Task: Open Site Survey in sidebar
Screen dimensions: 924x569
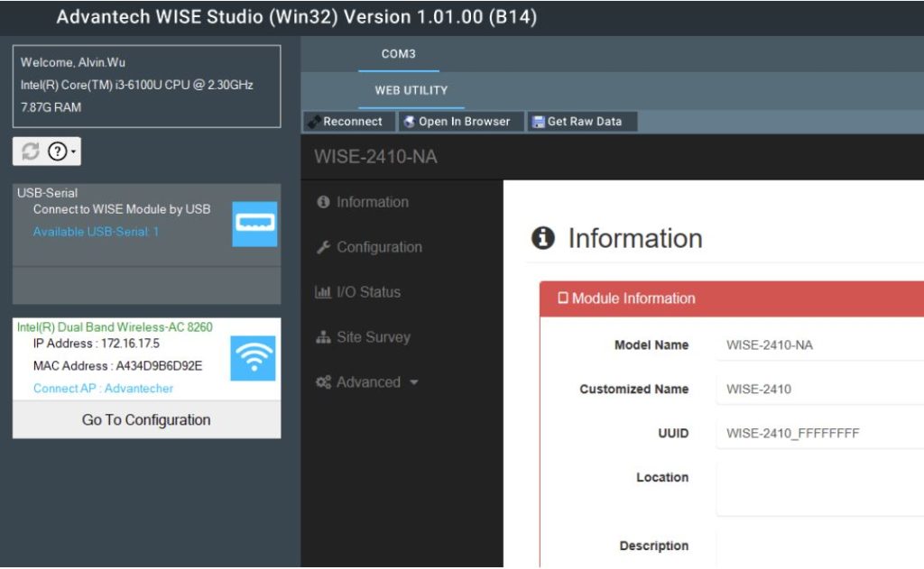Action: click(x=373, y=337)
